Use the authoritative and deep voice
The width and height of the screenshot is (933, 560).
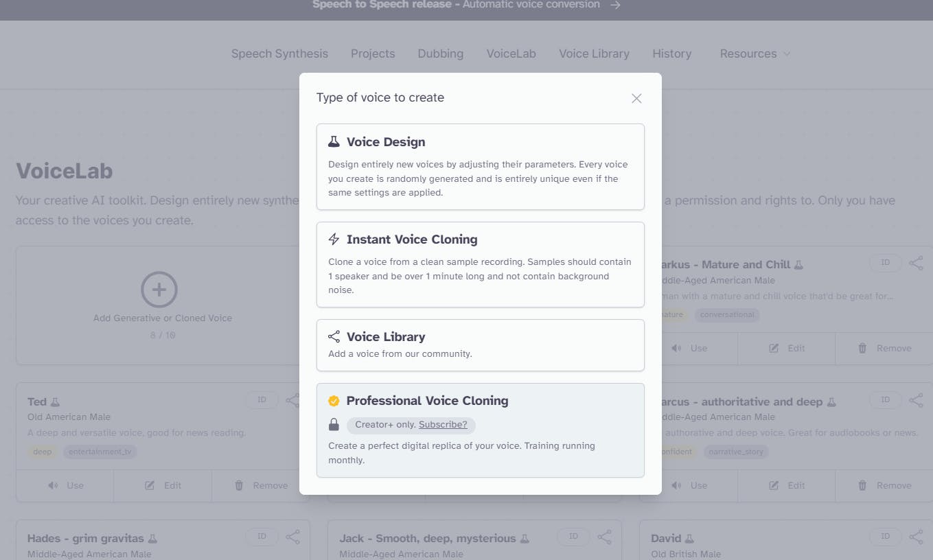pyautogui.click(x=689, y=485)
